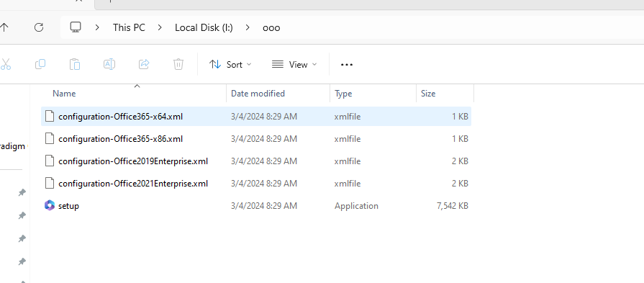Click the Share icon in toolbar
This screenshot has width=644, height=283.
144,64
